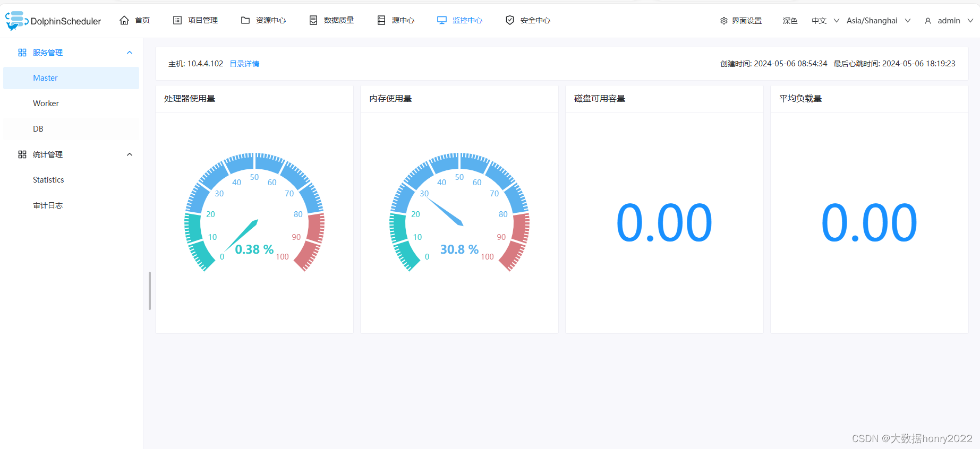This screenshot has width=980, height=449.
Task: Click the user avatar icon beside admin
Action: click(928, 21)
